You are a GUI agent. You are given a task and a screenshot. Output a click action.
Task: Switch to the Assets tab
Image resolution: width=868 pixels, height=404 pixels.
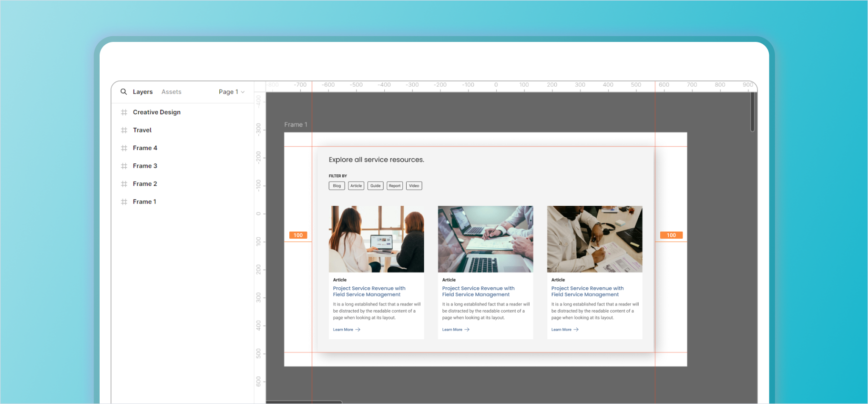coord(171,92)
